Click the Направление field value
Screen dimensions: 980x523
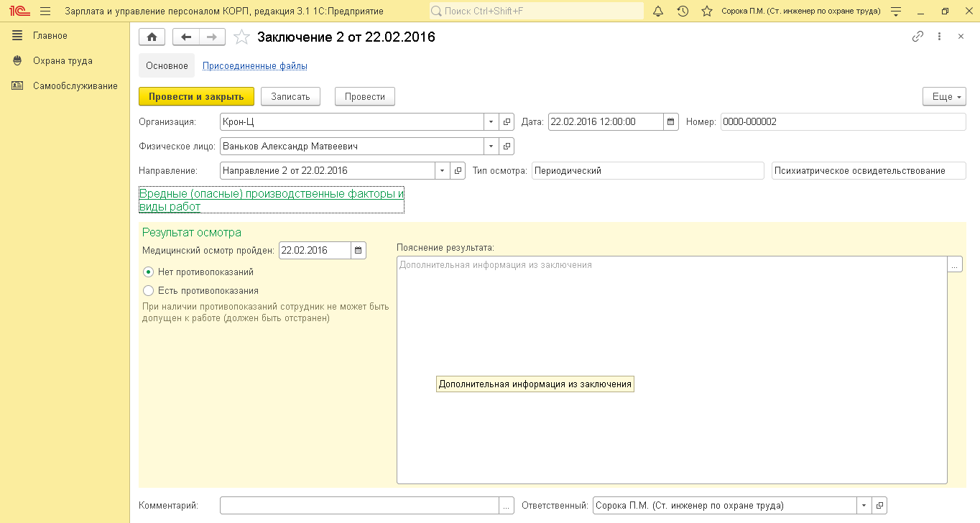(x=328, y=171)
